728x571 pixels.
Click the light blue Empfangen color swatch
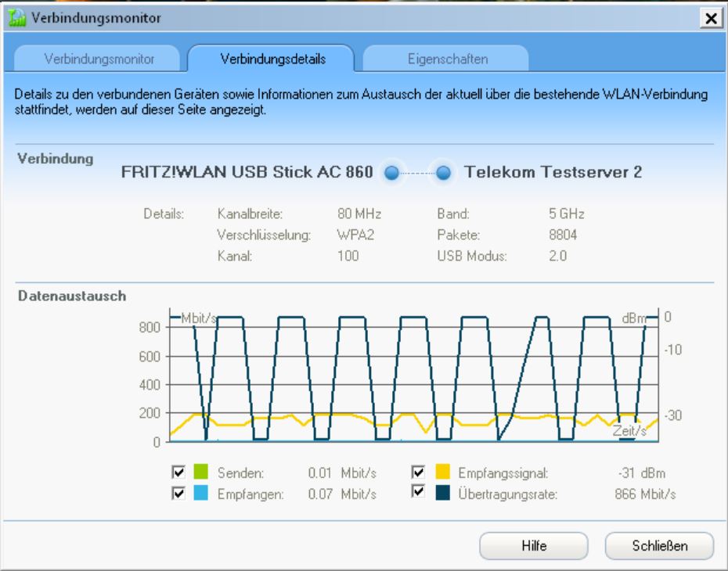[200, 493]
